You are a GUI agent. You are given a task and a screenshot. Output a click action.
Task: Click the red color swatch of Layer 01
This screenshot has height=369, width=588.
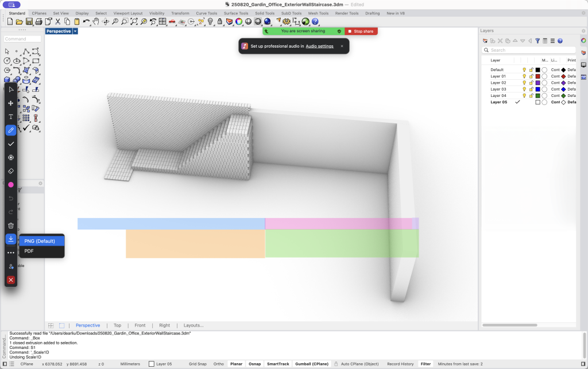(x=537, y=76)
